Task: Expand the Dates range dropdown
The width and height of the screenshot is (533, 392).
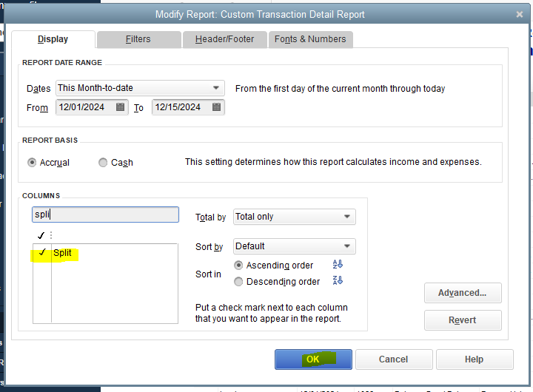Action: [216, 88]
